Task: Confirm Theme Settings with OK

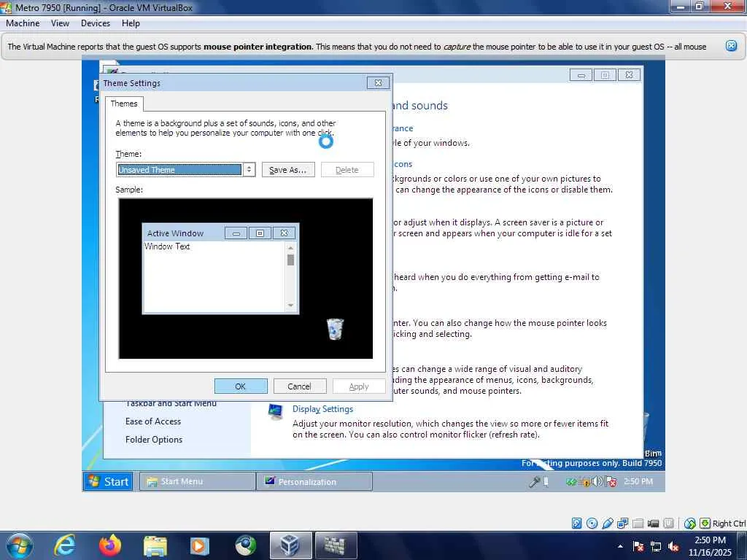Action: coord(241,386)
